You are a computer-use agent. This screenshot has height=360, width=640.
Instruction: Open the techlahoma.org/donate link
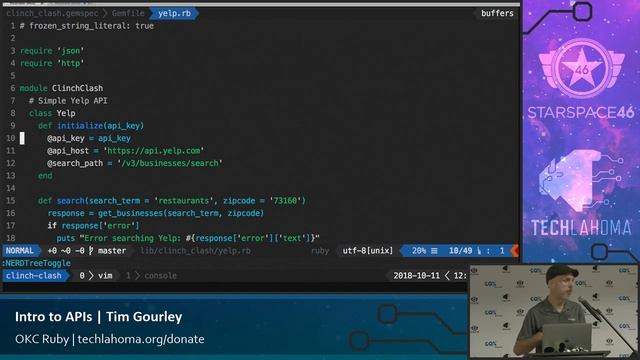141,339
